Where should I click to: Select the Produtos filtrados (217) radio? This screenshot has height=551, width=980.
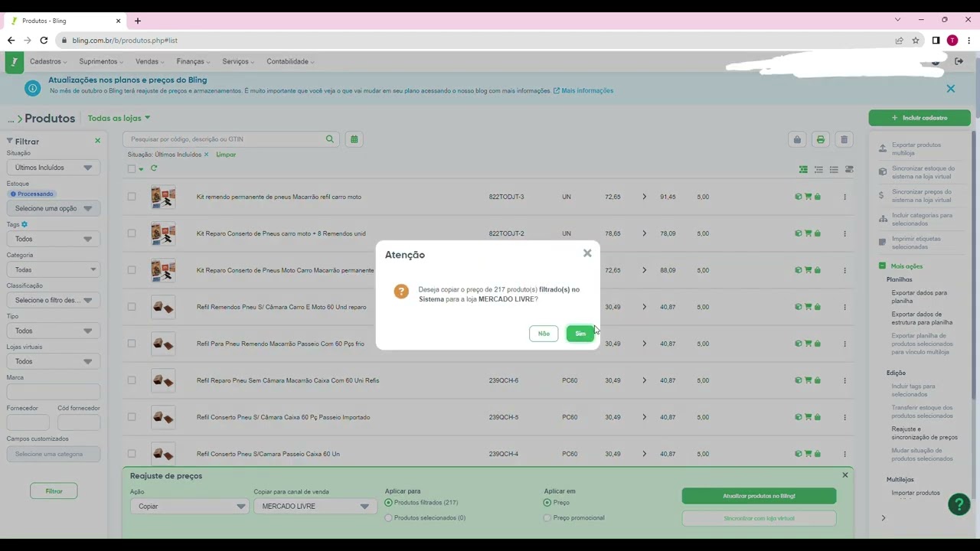point(388,503)
